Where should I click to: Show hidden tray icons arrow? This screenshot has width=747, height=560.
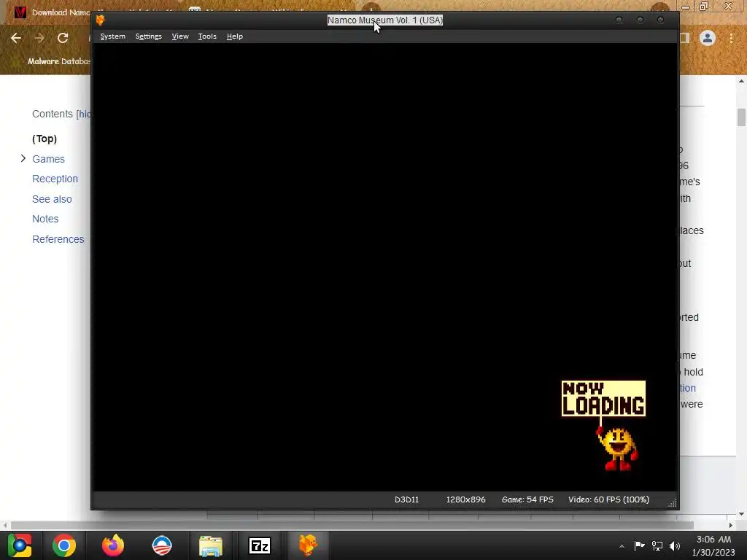pyautogui.click(x=622, y=545)
